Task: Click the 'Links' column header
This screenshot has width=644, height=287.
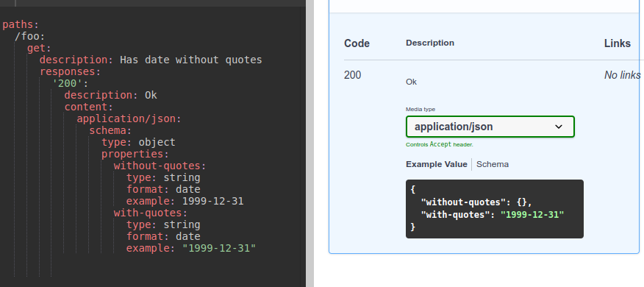Action: [x=618, y=43]
